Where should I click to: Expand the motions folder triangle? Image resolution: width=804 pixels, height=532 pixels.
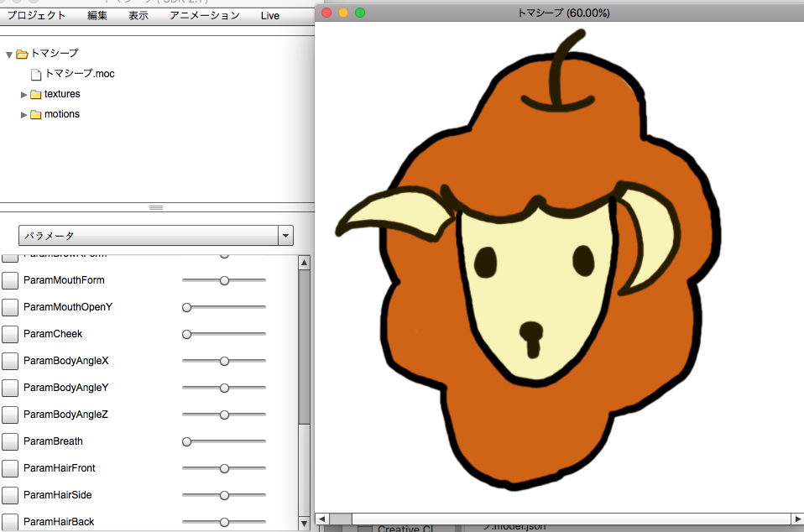[x=23, y=115]
